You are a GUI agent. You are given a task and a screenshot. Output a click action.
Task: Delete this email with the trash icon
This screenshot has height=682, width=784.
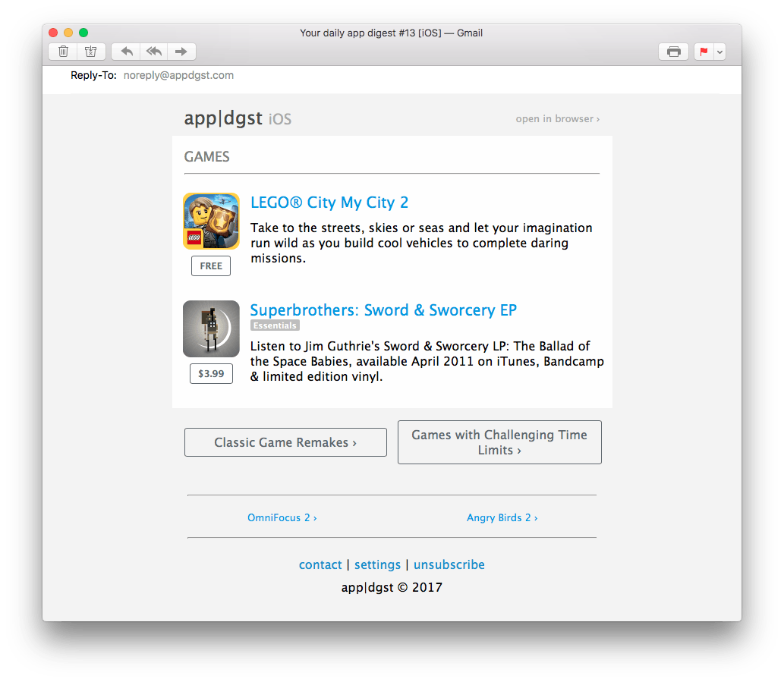tap(63, 52)
